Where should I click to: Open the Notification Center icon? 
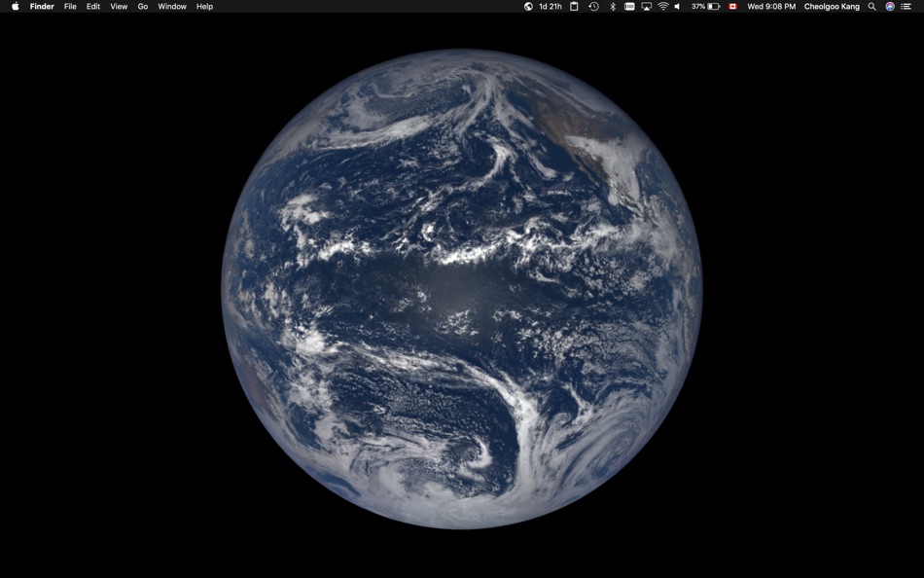pyautogui.click(x=906, y=7)
